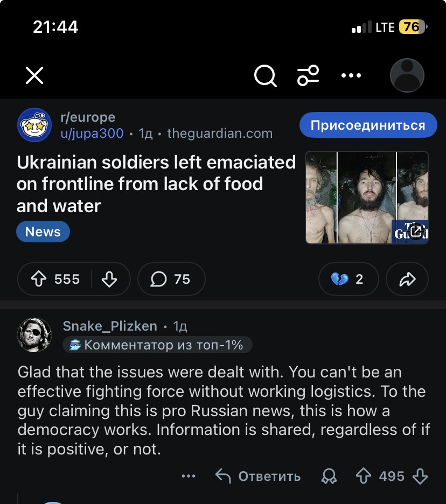
Task: Close the post with the X icon
Action: pyautogui.click(x=34, y=76)
